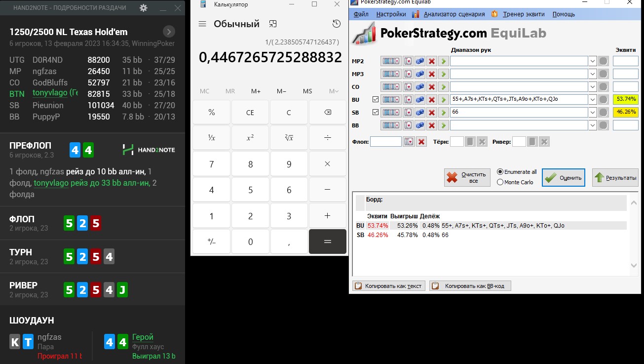
Task: Click Calculator CE button
Action: tap(250, 113)
